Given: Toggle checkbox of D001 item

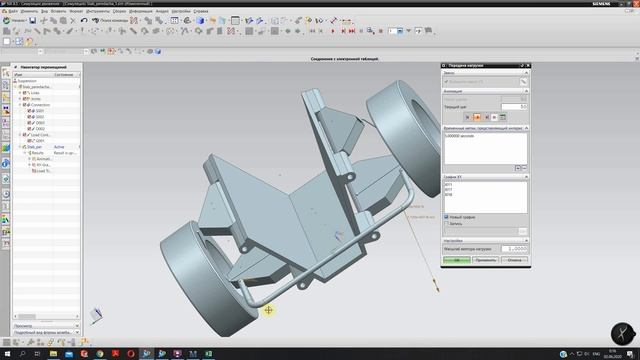Looking at the screenshot, I should pos(29,122).
